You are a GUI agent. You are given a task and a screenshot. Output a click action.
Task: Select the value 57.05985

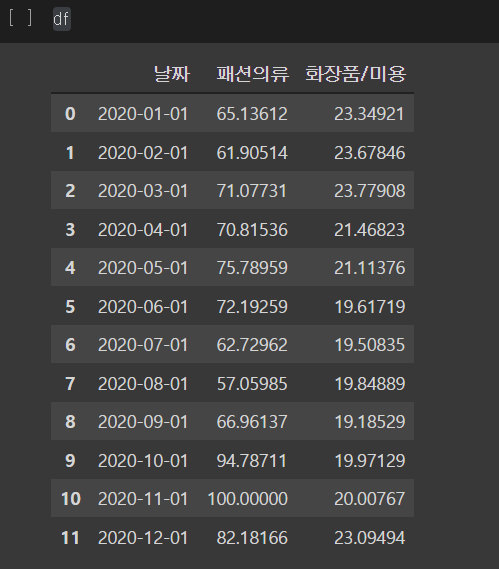252,384
